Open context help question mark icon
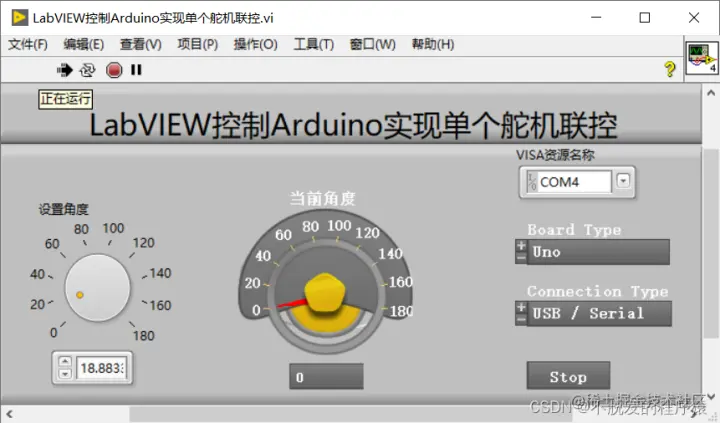Image resolution: width=720 pixels, height=423 pixels. [670, 69]
